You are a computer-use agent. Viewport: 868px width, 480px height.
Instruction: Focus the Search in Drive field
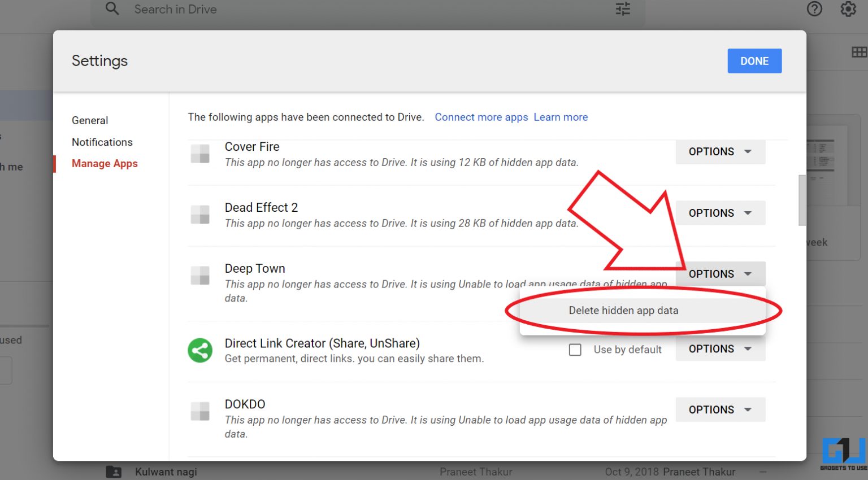click(x=367, y=9)
